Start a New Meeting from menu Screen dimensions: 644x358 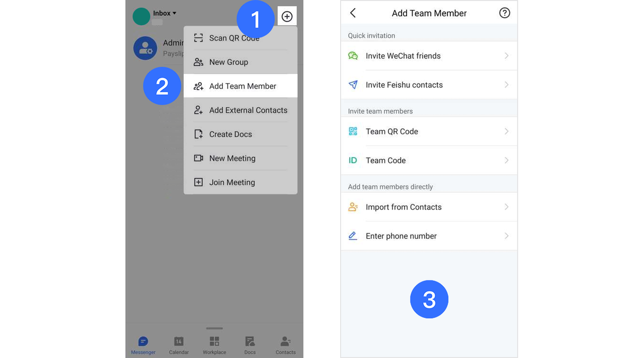pos(232,158)
